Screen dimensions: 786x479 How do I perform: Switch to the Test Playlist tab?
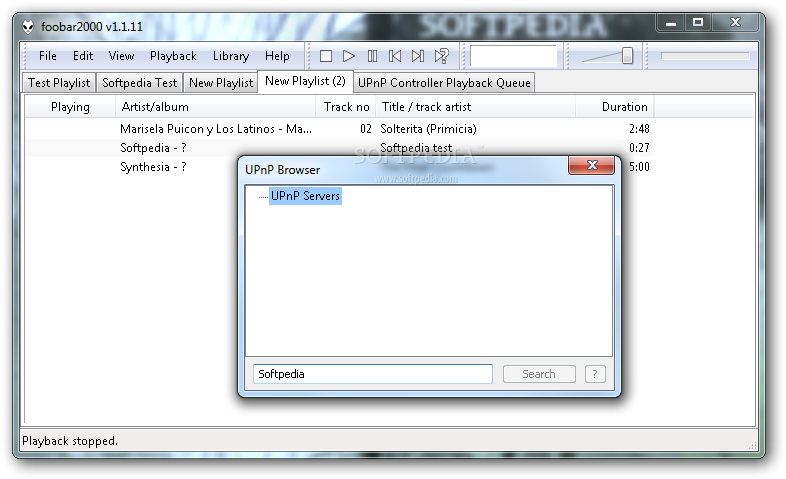[59, 83]
